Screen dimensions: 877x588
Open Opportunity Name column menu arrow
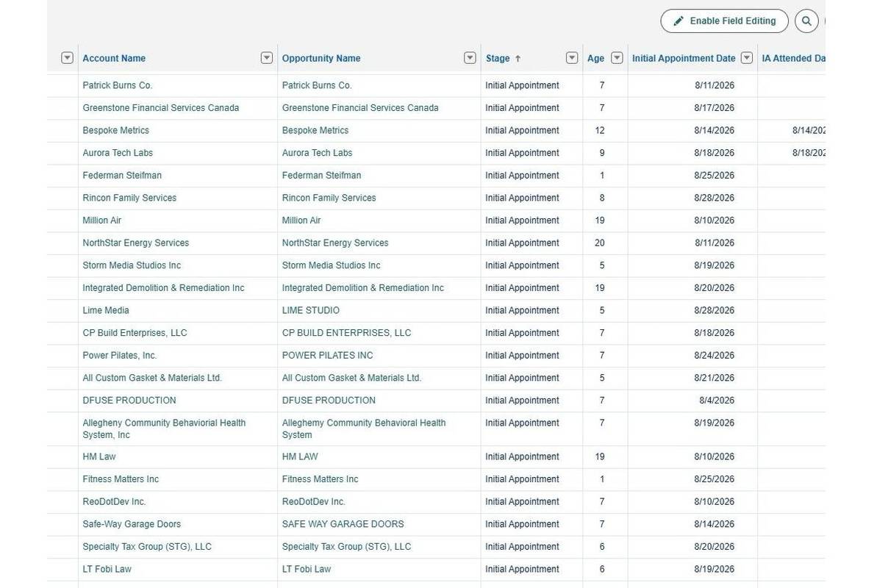pyautogui.click(x=470, y=57)
